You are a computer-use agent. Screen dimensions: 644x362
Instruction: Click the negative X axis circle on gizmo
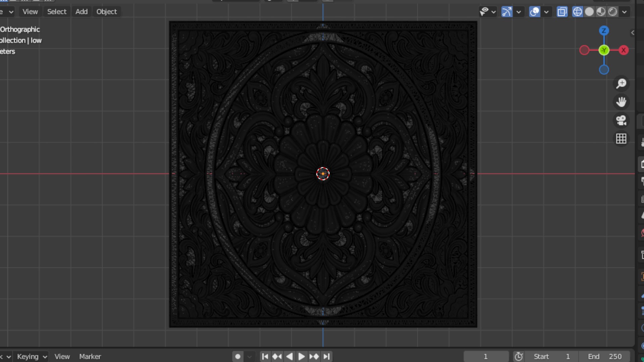pyautogui.click(x=584, y=50)
